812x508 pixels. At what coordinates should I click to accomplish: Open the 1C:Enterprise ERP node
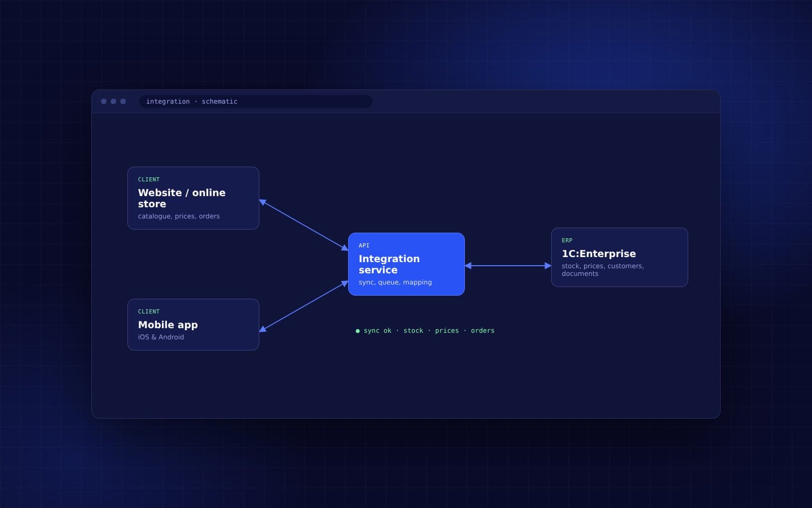point(620,257)
